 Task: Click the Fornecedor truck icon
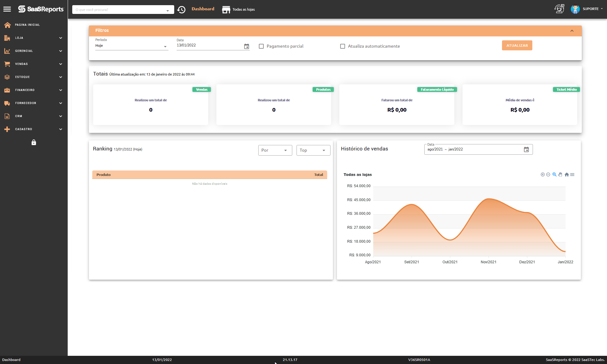(x=7, y=103)
